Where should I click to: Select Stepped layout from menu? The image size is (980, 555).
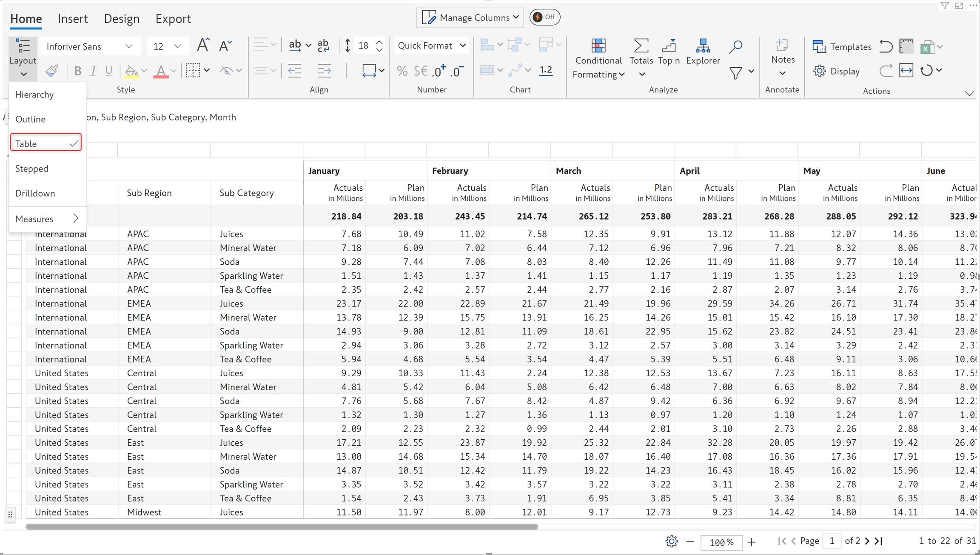click(x=32, y=169)
